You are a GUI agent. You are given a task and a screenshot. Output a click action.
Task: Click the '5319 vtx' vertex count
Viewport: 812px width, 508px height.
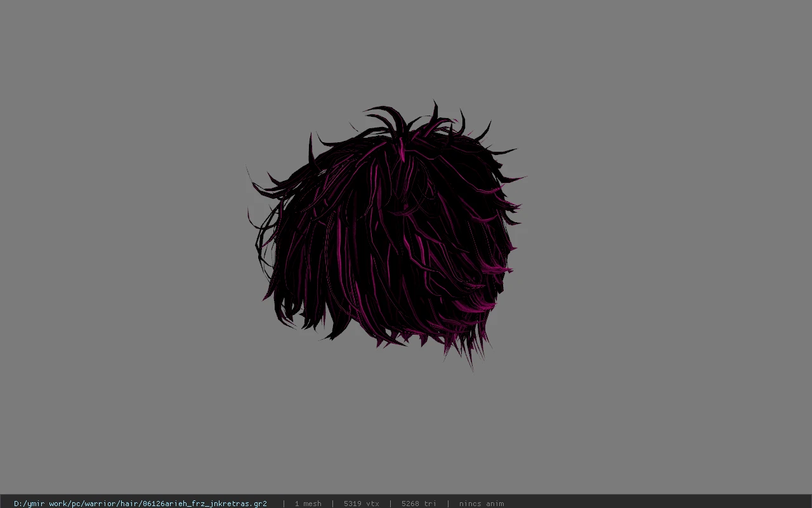tap(362, 504)
